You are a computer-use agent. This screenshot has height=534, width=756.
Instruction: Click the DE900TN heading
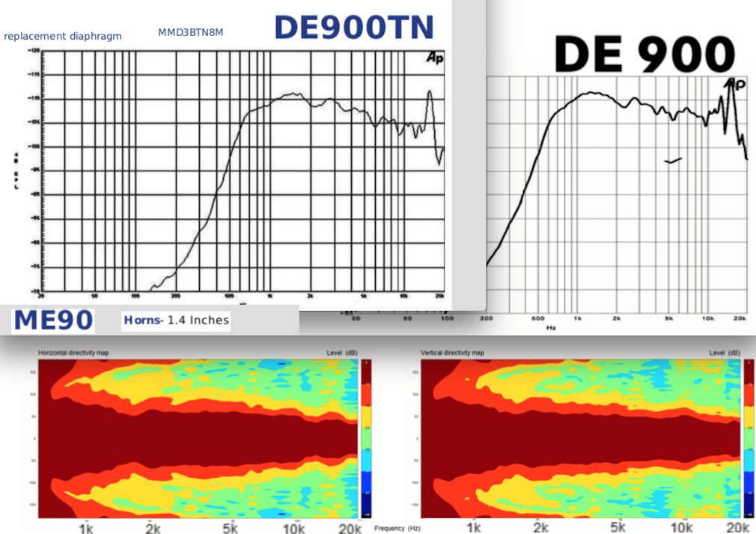click(x=354, y=28)
